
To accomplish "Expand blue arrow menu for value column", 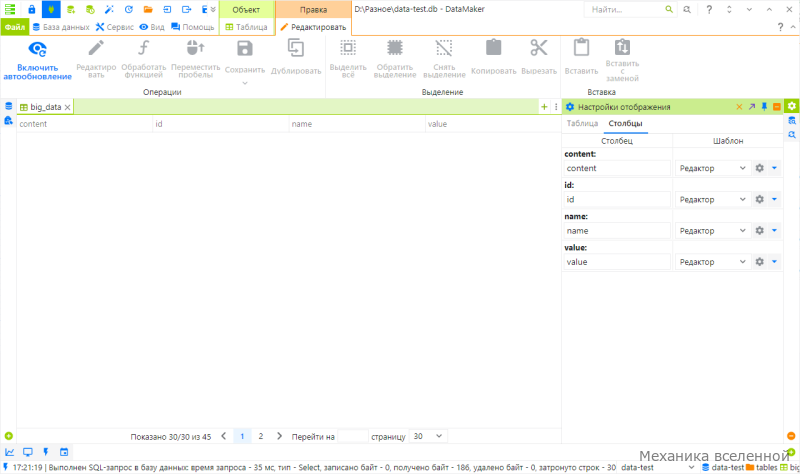I will (x=774, y=262).
